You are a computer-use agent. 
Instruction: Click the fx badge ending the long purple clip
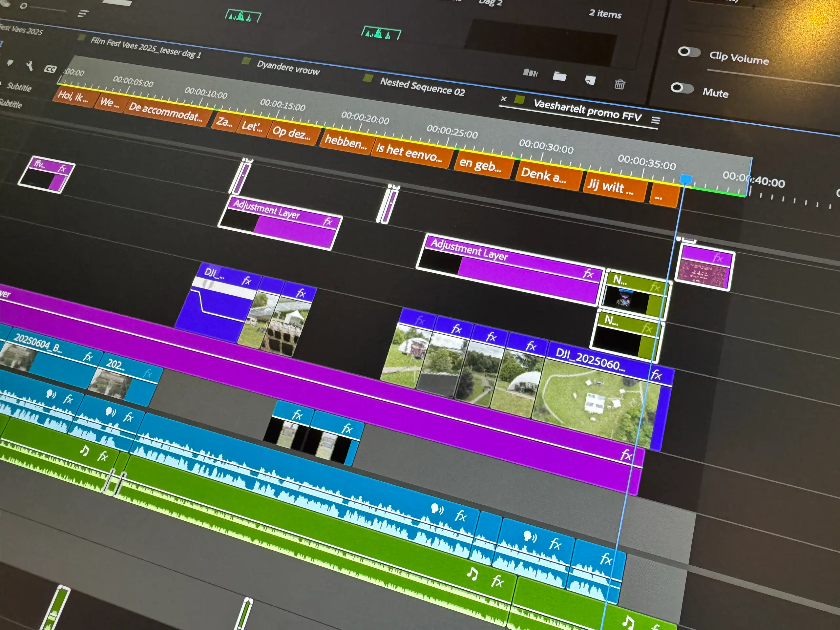pos(626,455)
